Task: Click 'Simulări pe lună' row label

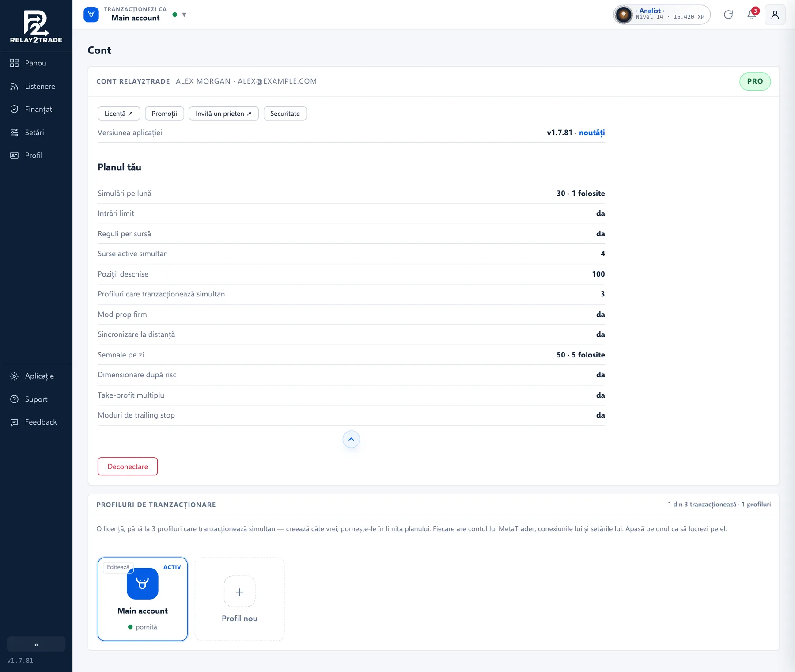Action: coord(125,194)
